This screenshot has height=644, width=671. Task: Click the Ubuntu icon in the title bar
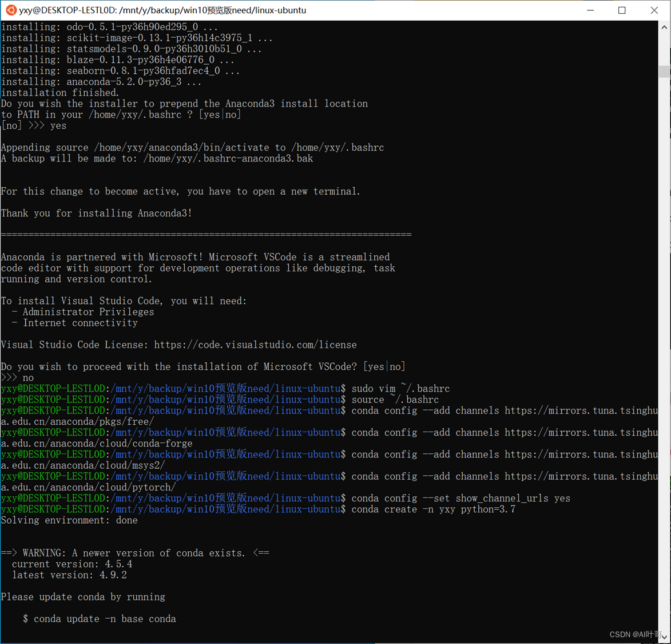tap(10, 10)
